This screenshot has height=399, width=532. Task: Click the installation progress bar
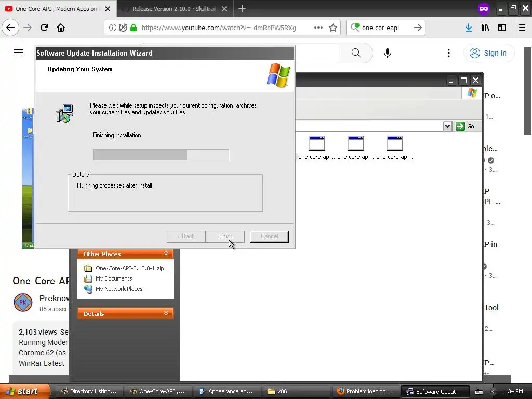pyautogui.click(x=161, y=155)
